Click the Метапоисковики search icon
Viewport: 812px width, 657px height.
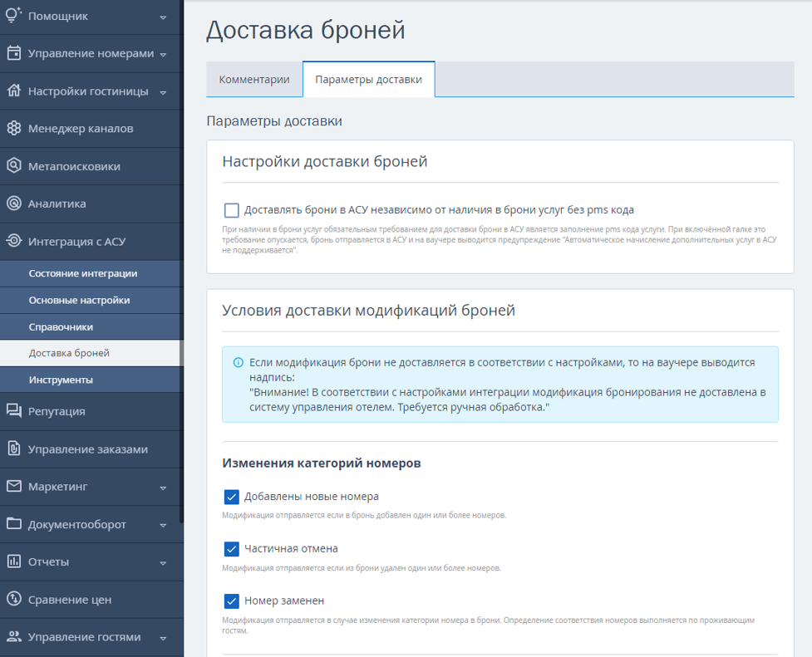click(14, 165)
